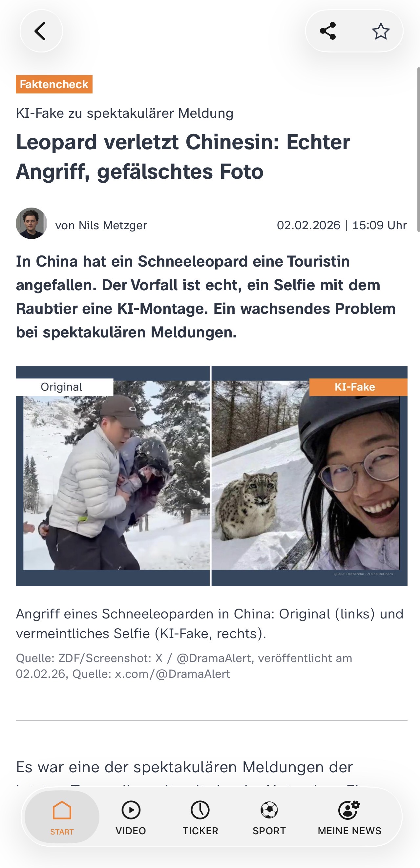Tap the article headline about Leopard
The height and width of the screenshot is (868, 420).
[x=183, y=157]
